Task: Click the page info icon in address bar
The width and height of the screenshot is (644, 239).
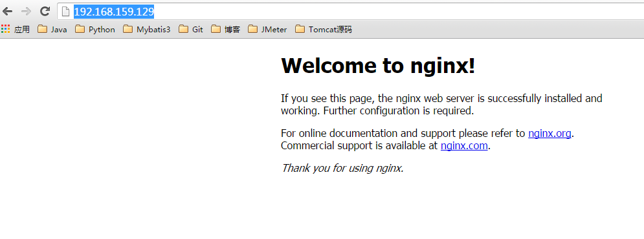Action: tap(66, 12)
